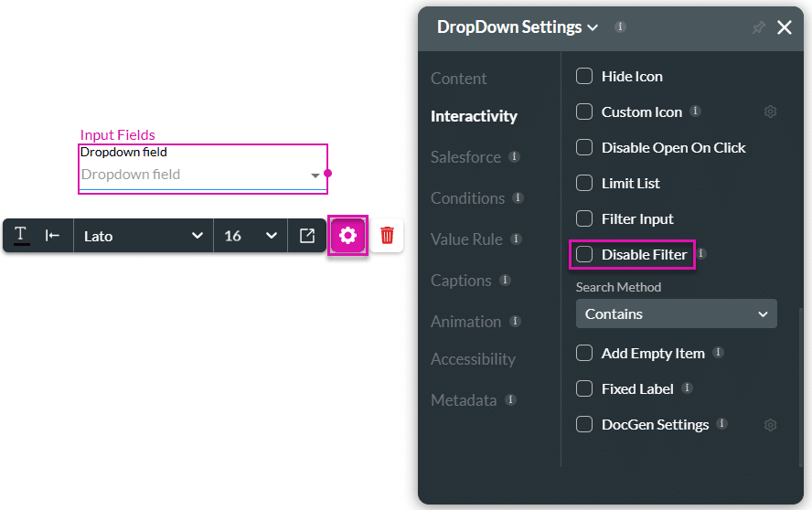Select the Interactivity tab
Image resolution: width=812 pixels, height=510 pixels.
click(x=474, y=116)
